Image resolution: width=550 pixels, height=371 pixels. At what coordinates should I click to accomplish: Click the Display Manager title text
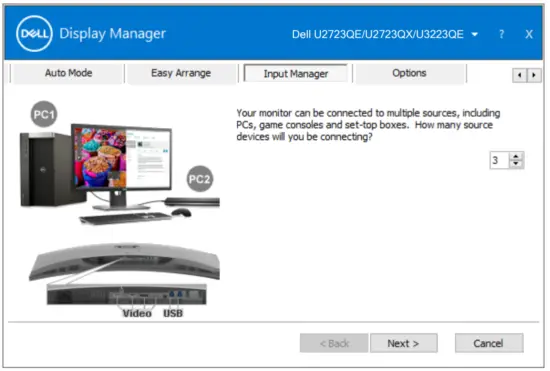112,34
